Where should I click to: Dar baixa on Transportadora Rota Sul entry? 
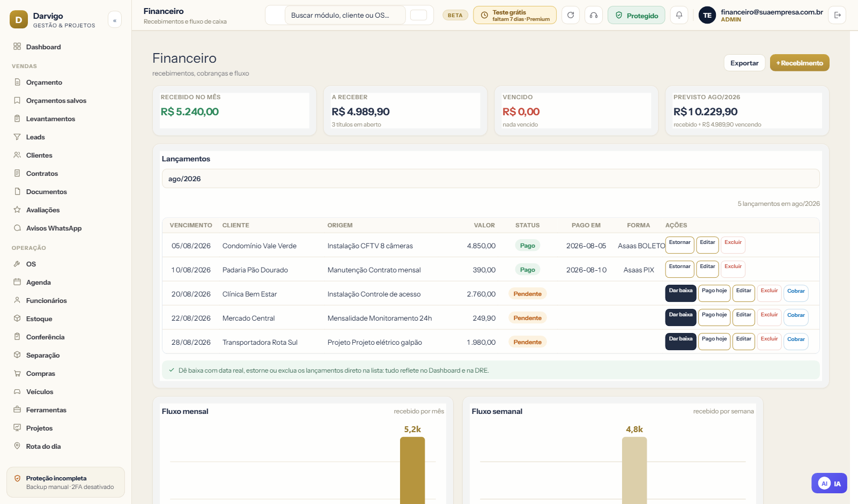[x=681, y=342]
